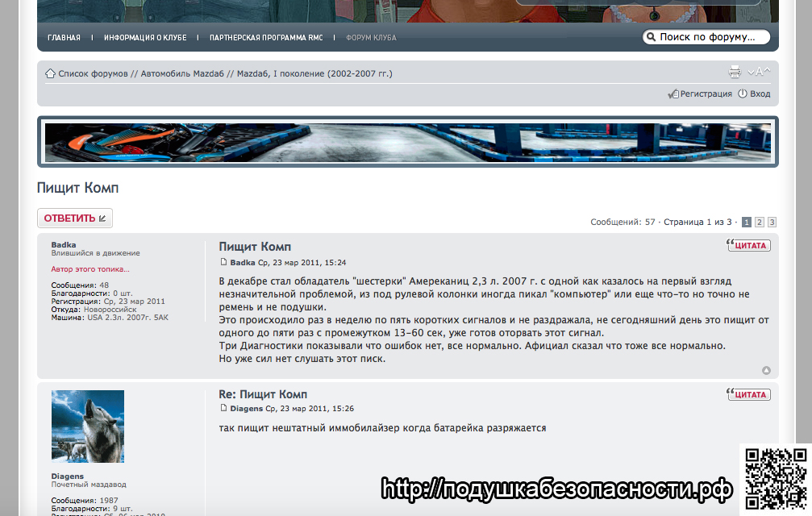Jump to page 3 of the topic
The image size is (812, 516).
click(x=772, y=222)
